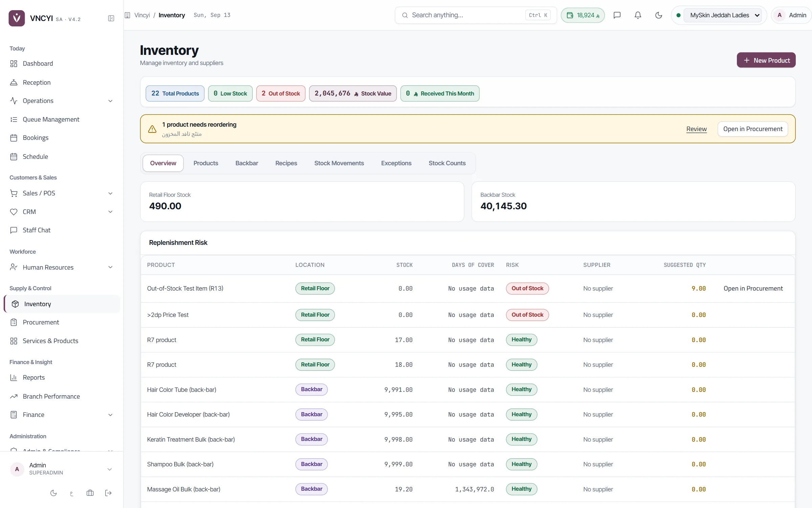Click the logout icon in sidebar footer

[x=108, y=493]
